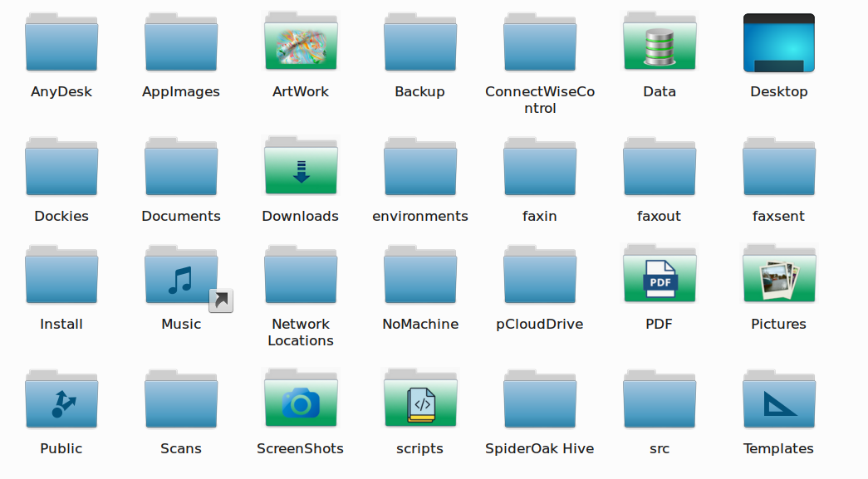Screen dimensions: 868x479
Task: Open the Scans folder icon
Action: coord(181,398)
